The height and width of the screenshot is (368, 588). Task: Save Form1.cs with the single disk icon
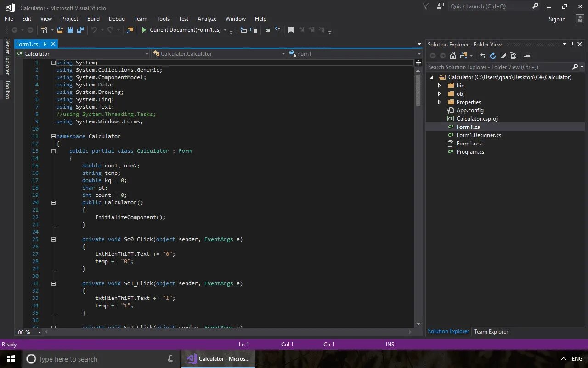(70, 30)
